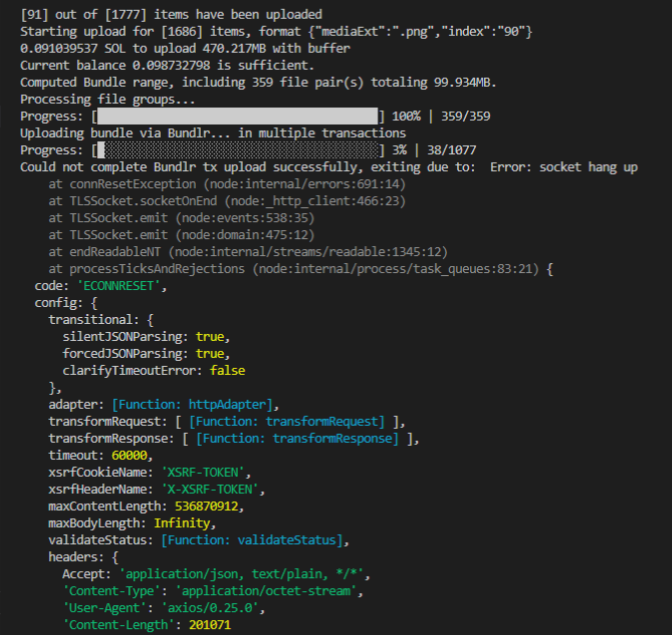Click the 'X-XSRF-TOKEN' header name value
The width and height of the screenshot is (672, 635).
[210, 489]
